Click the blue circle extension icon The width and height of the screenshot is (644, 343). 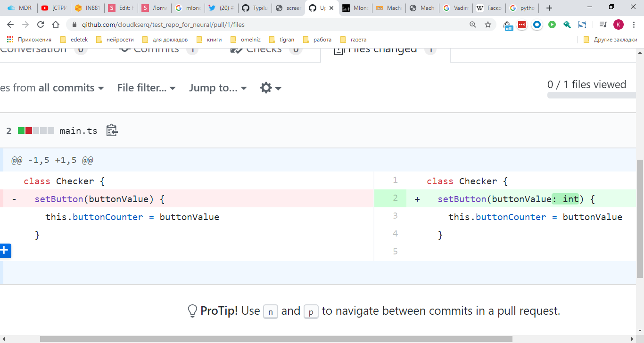[537, 24]
